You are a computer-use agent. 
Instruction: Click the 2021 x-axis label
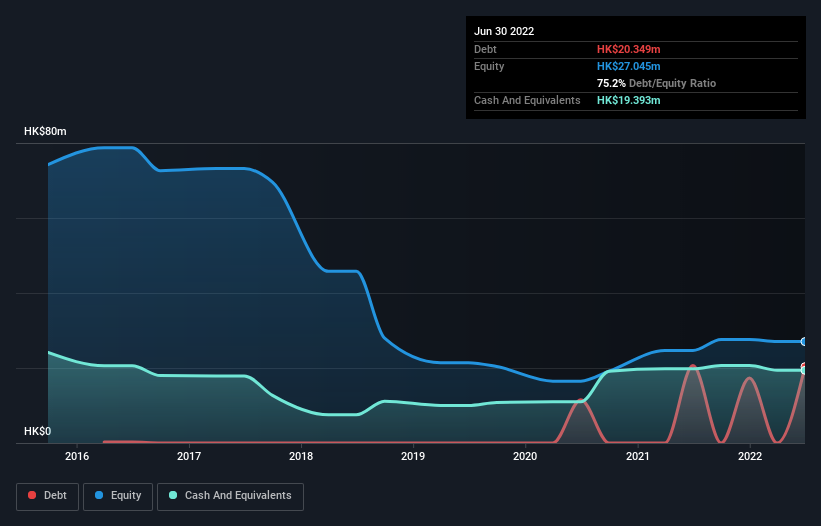[638, 456]
